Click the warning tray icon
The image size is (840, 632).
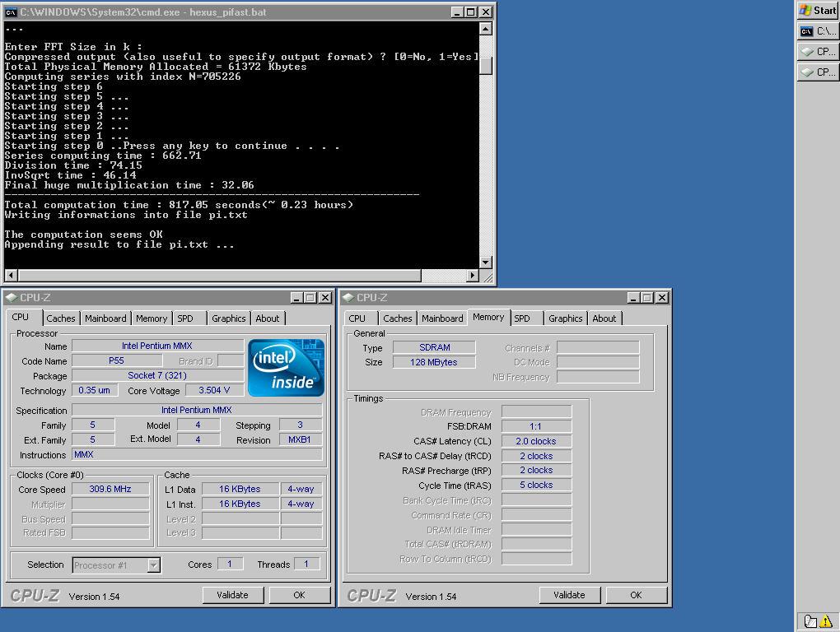827,620
